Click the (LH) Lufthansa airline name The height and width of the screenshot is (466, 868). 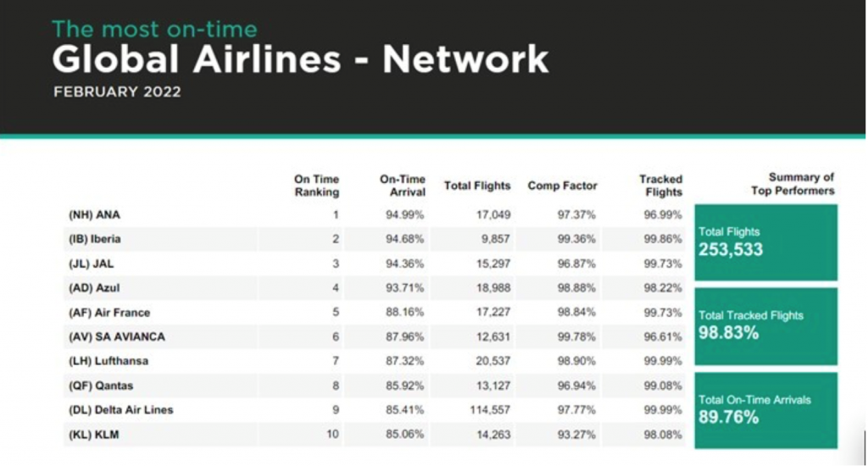coord(108,361)
